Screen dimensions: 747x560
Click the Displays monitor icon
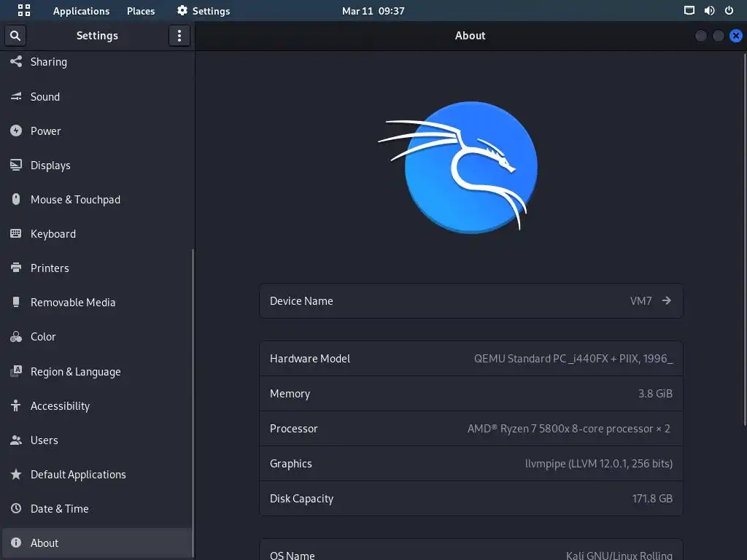[x=16, y=165]
